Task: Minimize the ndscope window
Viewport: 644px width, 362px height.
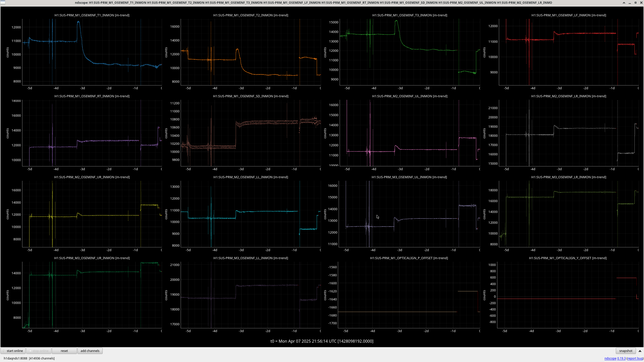Action: (630, 3)
